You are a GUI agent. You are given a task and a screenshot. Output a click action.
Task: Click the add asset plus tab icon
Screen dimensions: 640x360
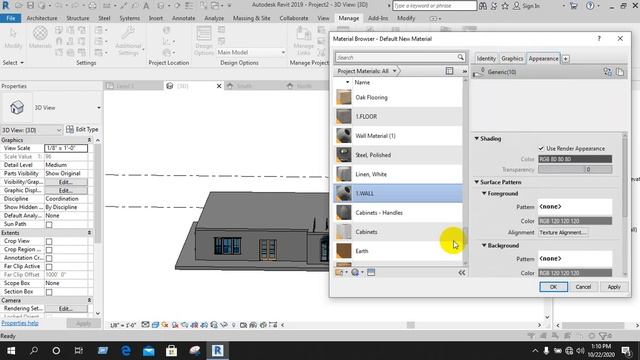(x=566, y=59)
